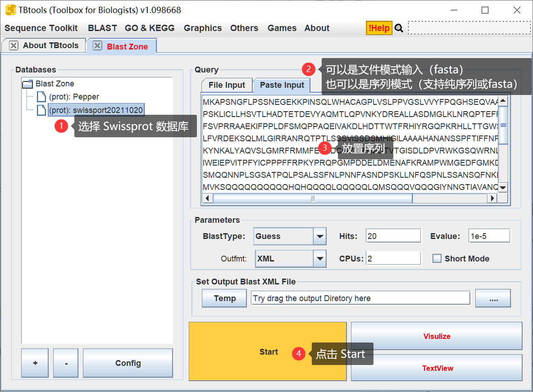
Task: Click the Temp button
Action: tap(224, 298)
